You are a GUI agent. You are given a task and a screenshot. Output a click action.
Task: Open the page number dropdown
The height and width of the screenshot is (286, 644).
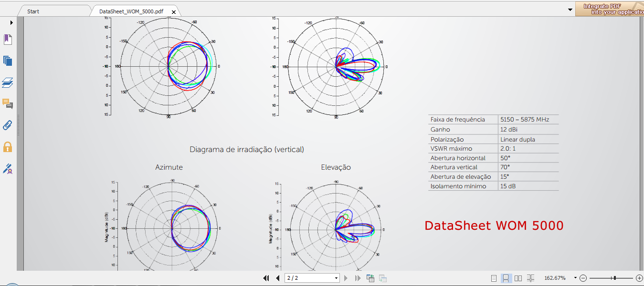[337, 278]
